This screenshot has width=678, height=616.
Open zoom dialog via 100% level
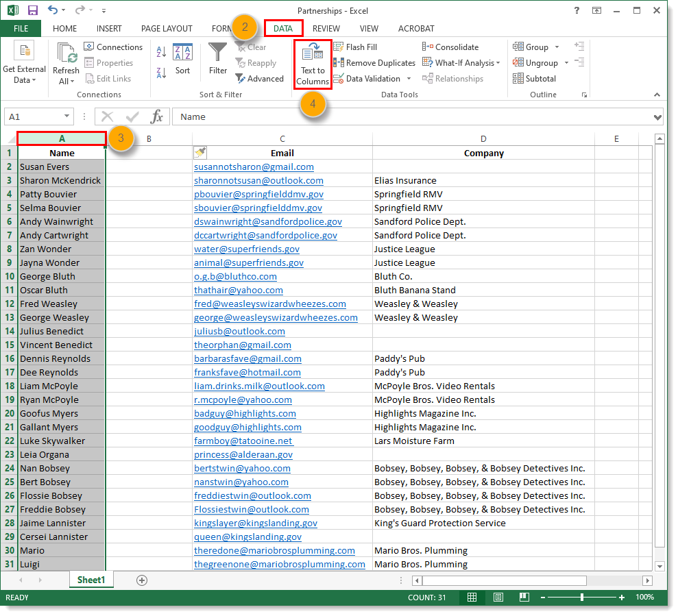pos(644,597)
